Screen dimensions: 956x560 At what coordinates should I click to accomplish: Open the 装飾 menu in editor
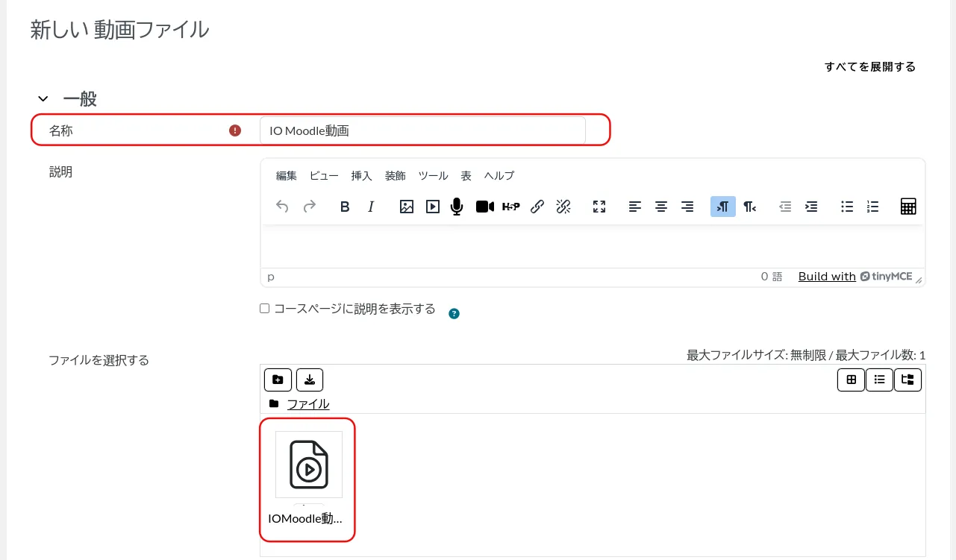point(395,176)
